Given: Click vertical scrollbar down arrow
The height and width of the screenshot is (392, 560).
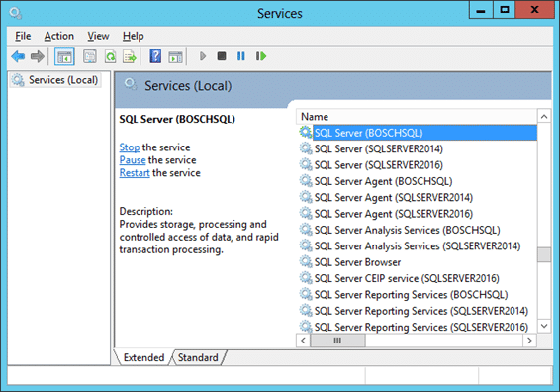Looking at the screenshot, I should [544, 326].
